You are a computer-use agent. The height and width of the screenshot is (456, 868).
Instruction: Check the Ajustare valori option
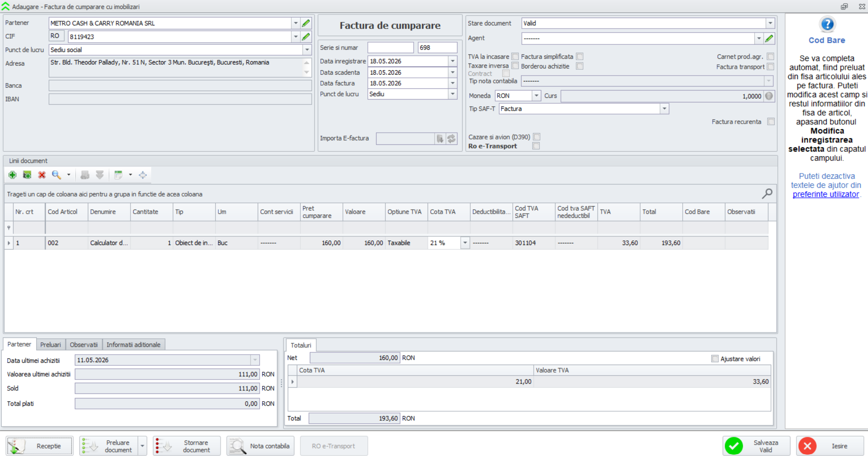click(715, 359)
